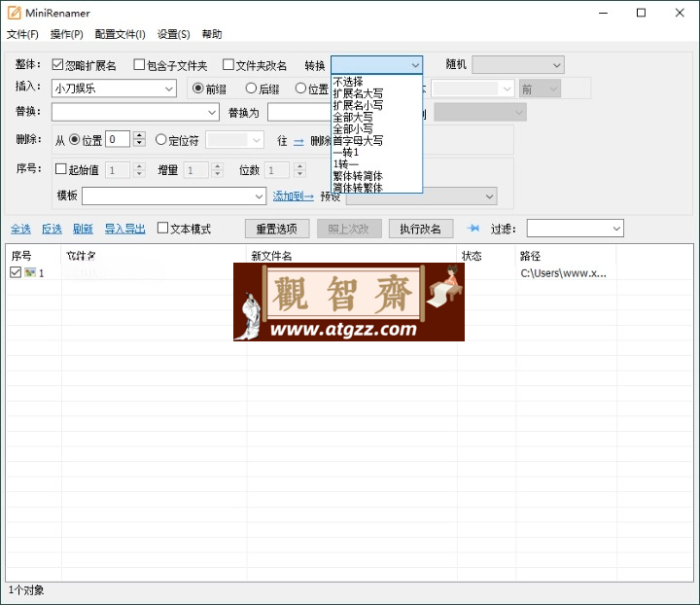This screenshot has height=605, width=700.
Task: Toggle the 文本模式 checkbox
Action: (x=163, y=229)
